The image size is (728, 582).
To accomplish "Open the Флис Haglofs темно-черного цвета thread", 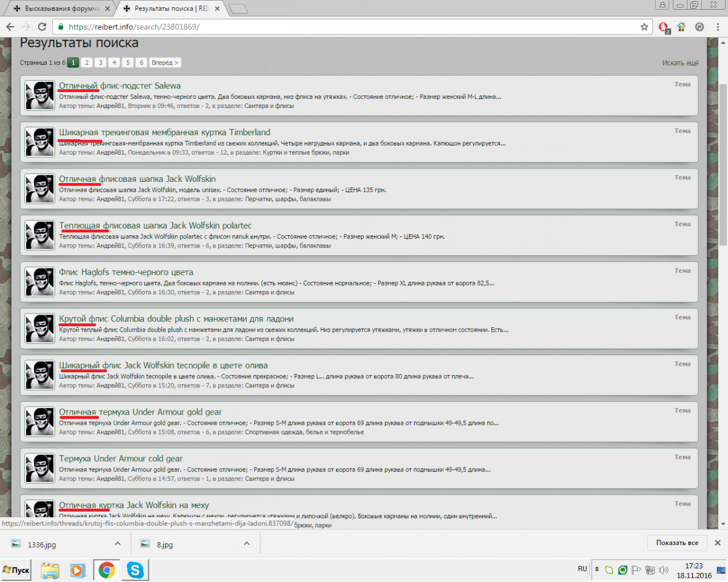I will [126, 272].
